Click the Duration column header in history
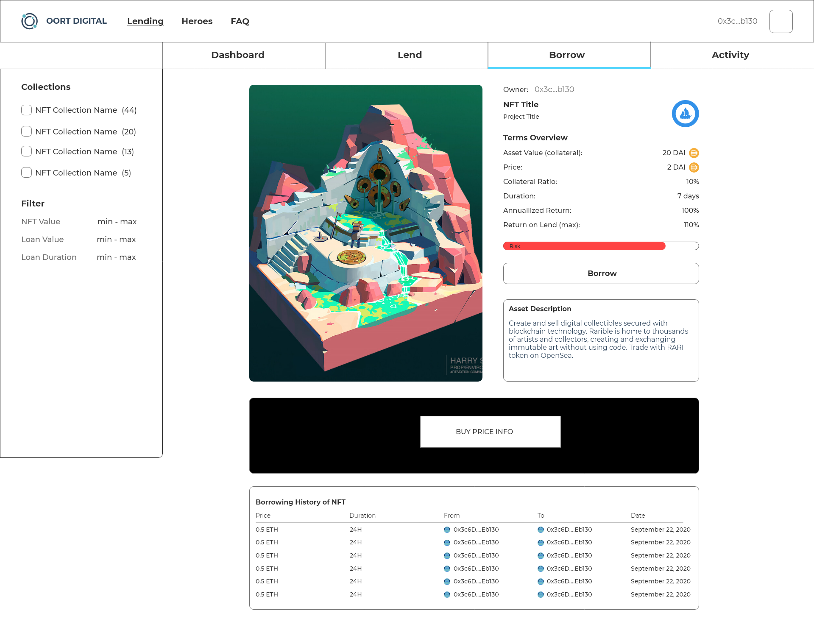The image size is (814, 644). (x=362, y=516)
